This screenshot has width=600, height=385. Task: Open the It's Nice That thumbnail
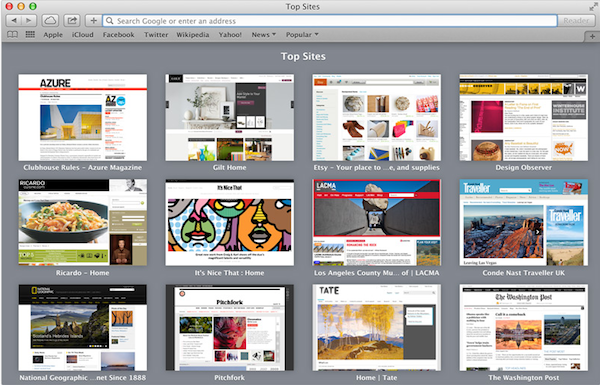tap(230, 222)
